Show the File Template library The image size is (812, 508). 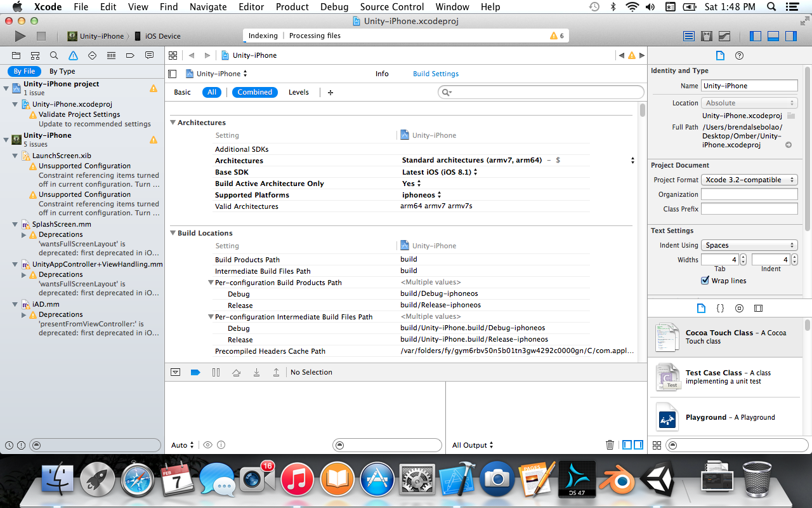point(701,308)
